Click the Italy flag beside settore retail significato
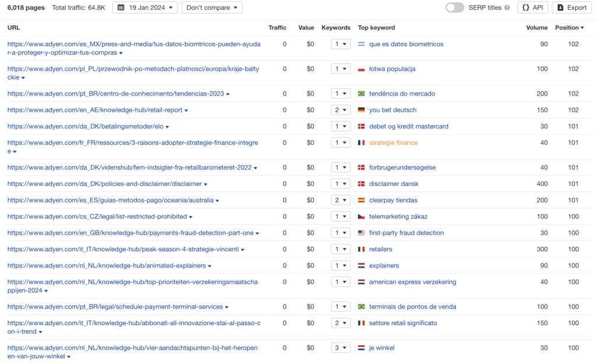596x364 pixels. (361, 323)
